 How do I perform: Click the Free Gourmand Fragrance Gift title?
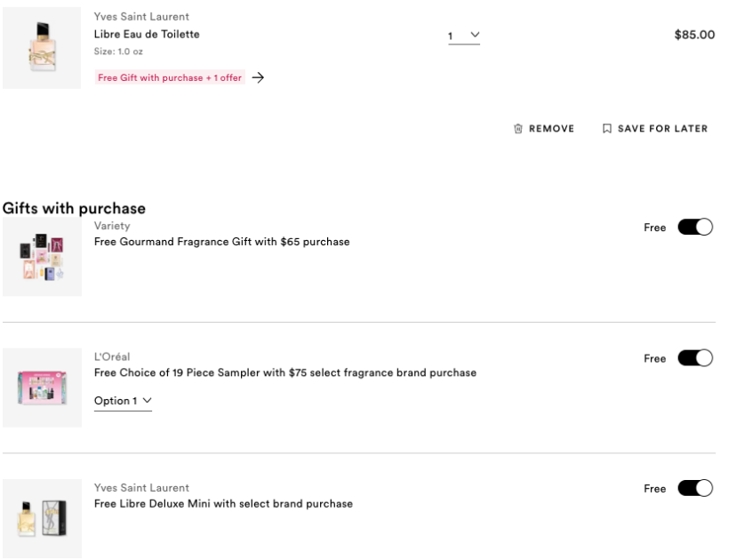[x=221, y=242]
